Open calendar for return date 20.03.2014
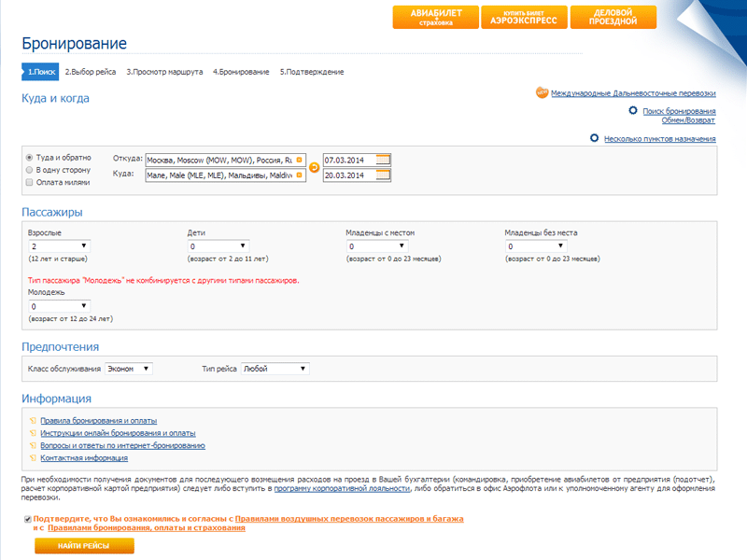The width and height of the screenshot is (747, 560). pyautogui.click(x=383, y=175)
